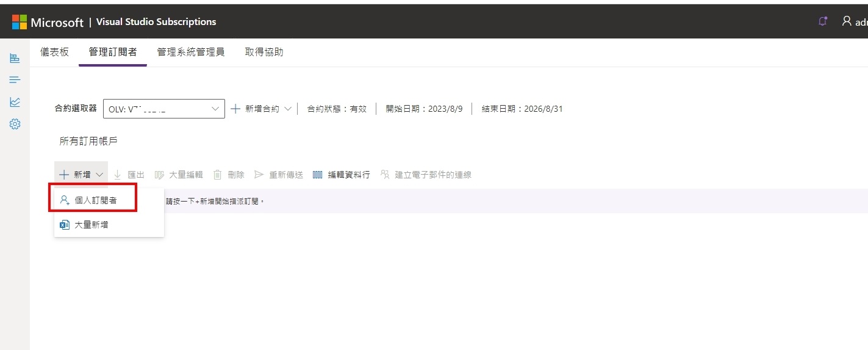
Task: Click the 重新傳送 resend button
Action: point(279,175)
